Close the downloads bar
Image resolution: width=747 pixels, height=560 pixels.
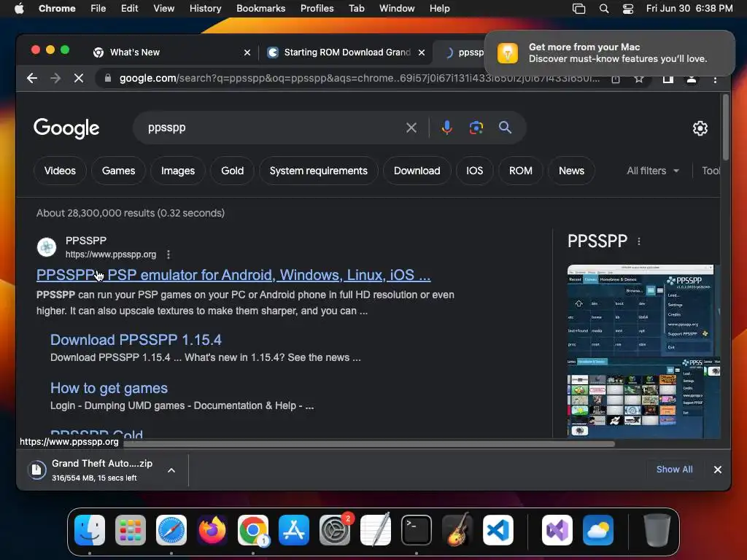coord(718,470)
